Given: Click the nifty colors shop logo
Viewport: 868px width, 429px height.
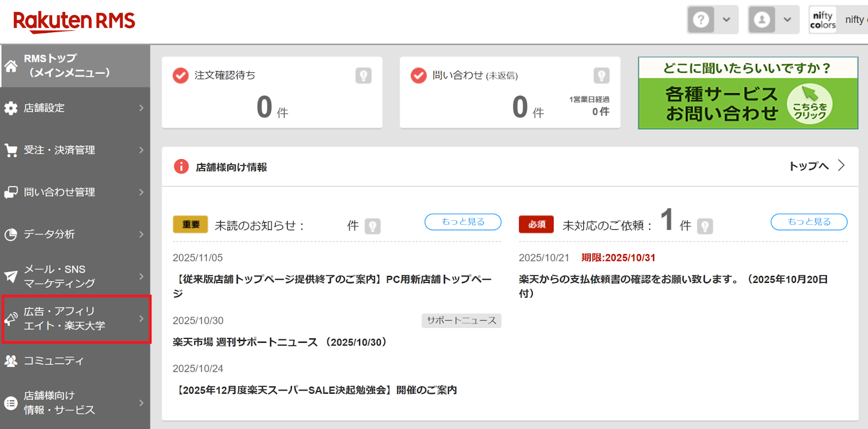Looking at the screenshot, I should (823, 20).
